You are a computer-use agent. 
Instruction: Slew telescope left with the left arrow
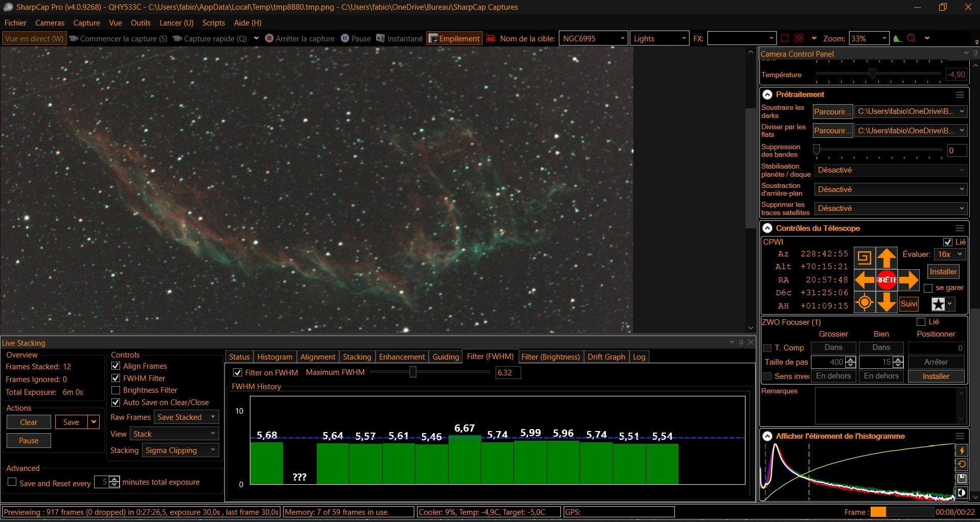(x=864, y=280)
